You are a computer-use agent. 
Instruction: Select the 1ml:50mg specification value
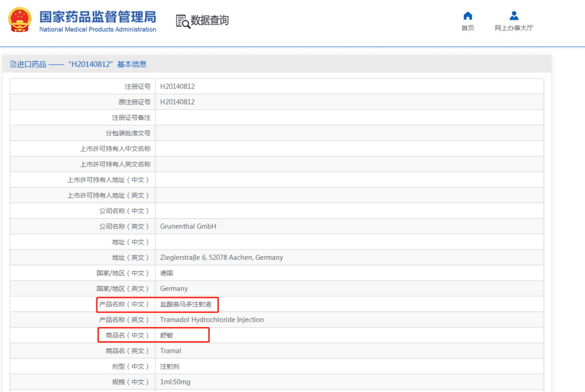175,382
